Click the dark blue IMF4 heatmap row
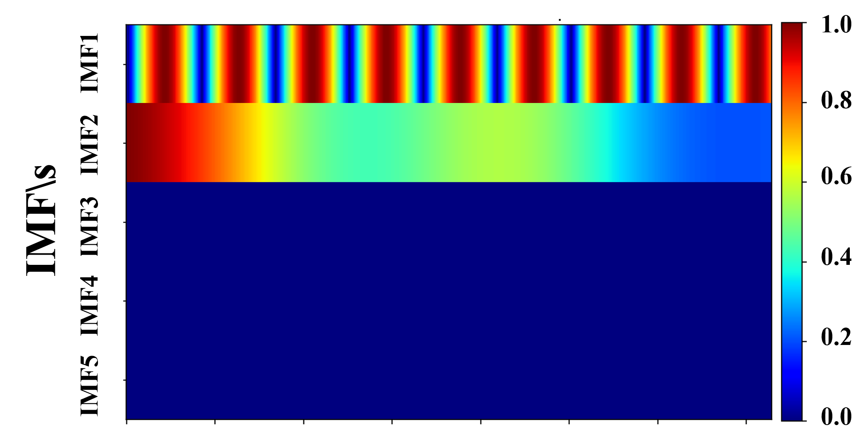This screenshot has width=868, height=446. click(x=448, y=301)
